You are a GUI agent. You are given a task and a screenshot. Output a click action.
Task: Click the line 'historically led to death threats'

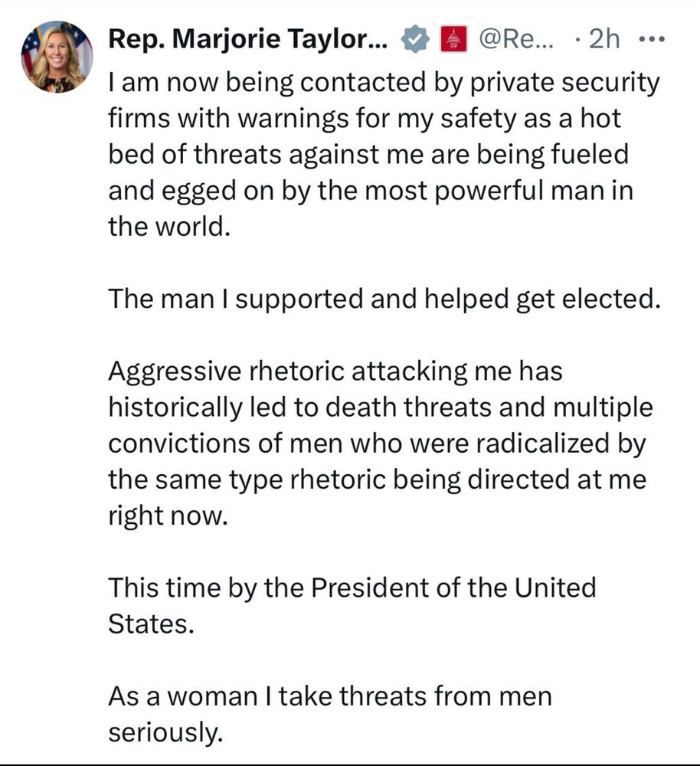point(381,408)
